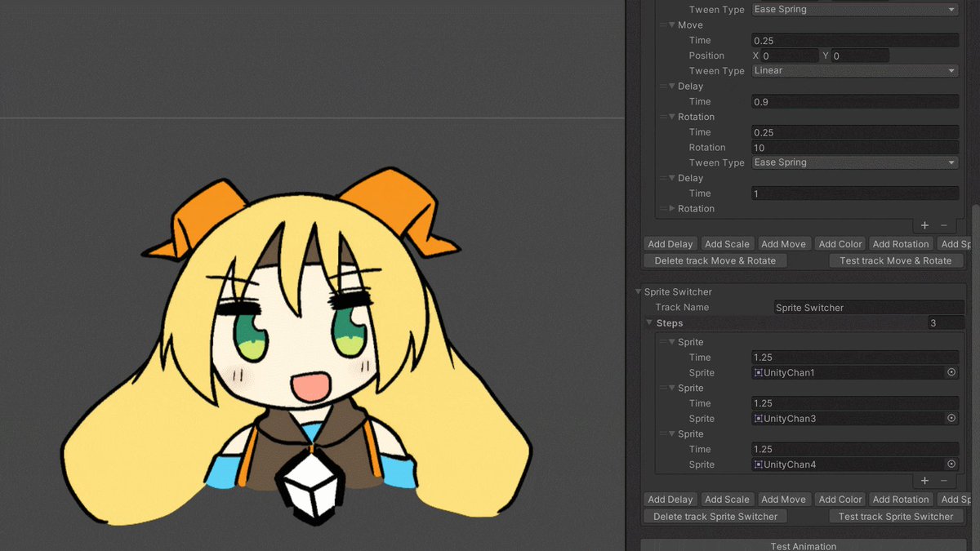
Task: Click Add Delay in Sprite Switcher track
Action: tap(670, 500)
